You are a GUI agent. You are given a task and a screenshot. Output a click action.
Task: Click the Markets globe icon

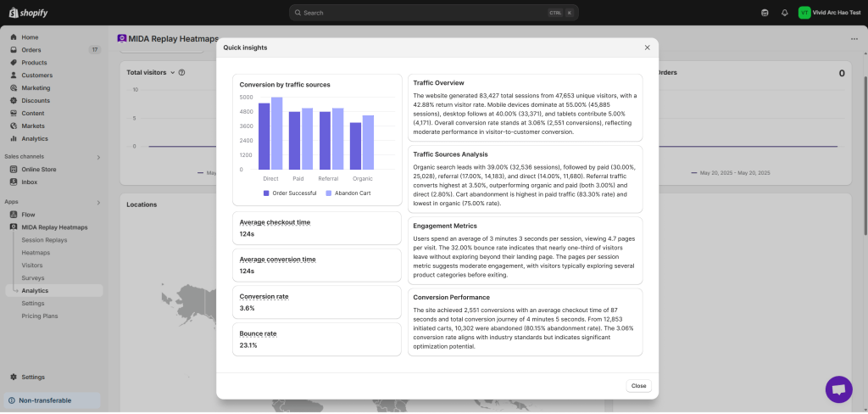tap(14, 126)
